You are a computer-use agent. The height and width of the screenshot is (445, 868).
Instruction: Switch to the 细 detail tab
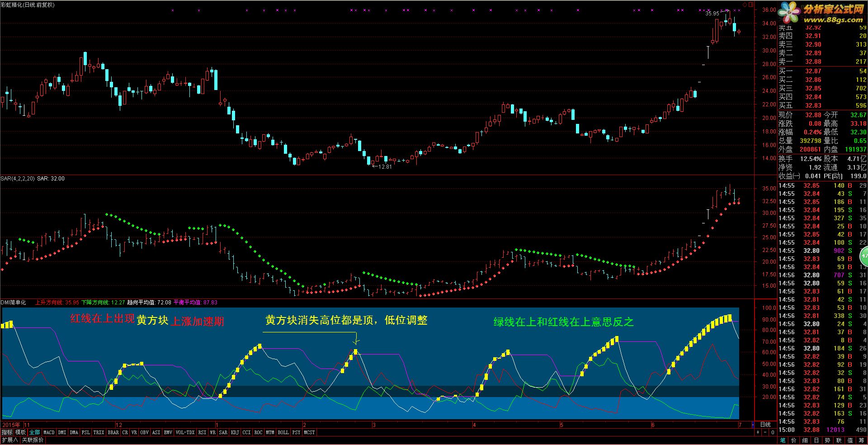click(x=805, y=440)
